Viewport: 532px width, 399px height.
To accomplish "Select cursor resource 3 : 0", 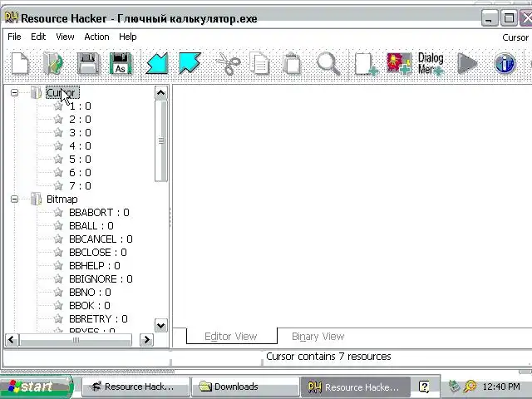I will point(80,133).
